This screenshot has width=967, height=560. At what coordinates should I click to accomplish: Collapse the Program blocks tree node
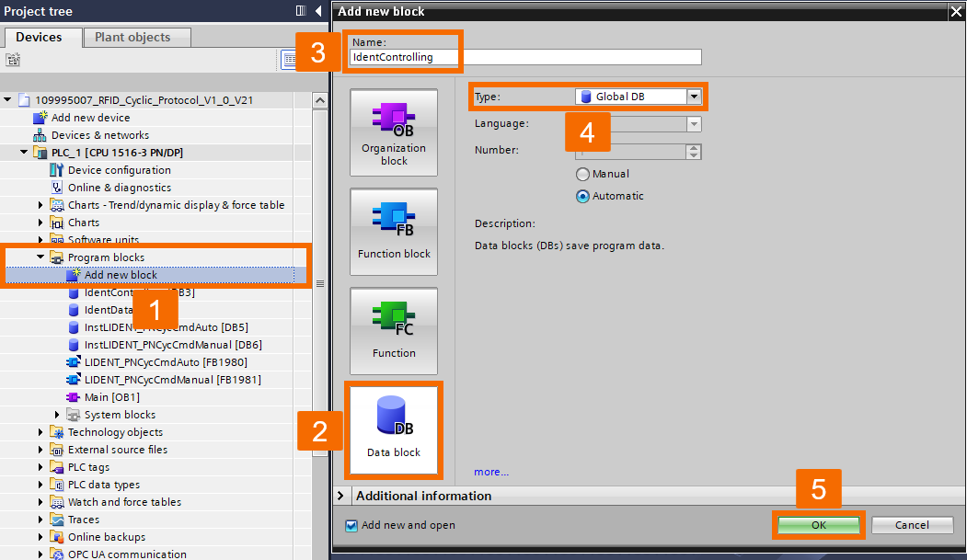point(40,257)
